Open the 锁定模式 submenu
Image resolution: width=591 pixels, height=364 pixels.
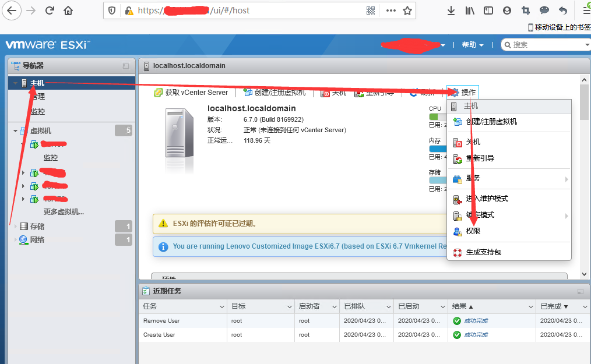click(x=509, y=215)
